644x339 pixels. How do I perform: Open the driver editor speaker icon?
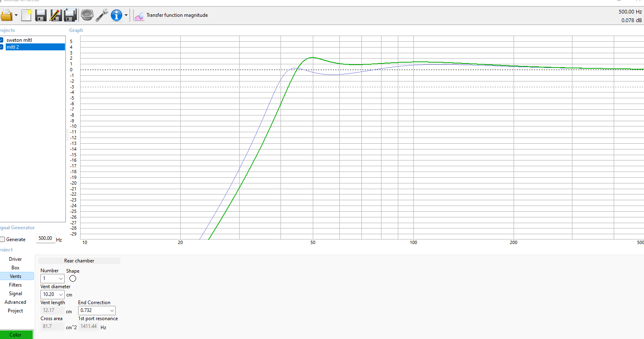point(87,15)
